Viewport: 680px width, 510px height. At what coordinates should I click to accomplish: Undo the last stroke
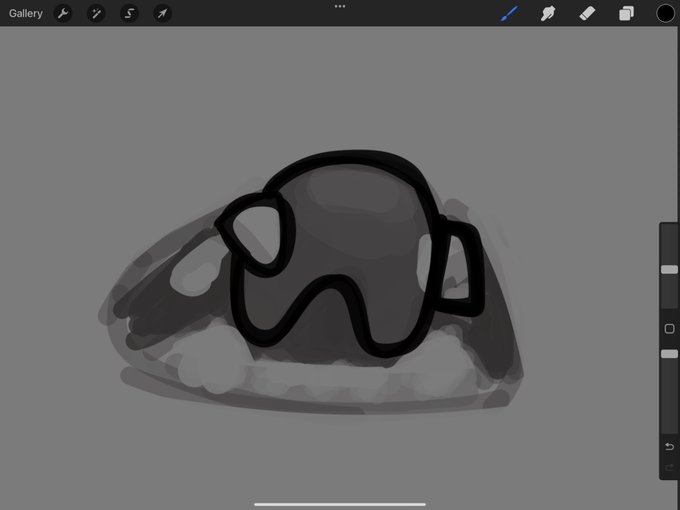tap(669, 446)
